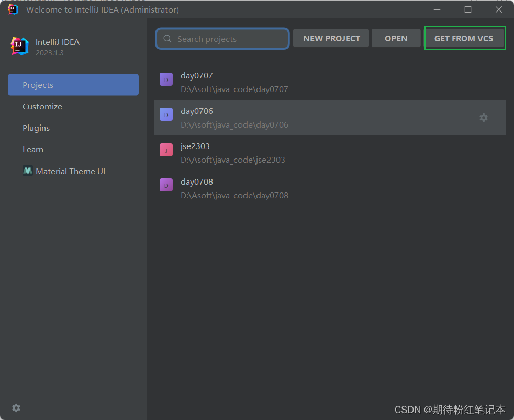This screenshot has width=514, height=420.
Task: Maximize the Welcome window
Action: pos(468,9)
